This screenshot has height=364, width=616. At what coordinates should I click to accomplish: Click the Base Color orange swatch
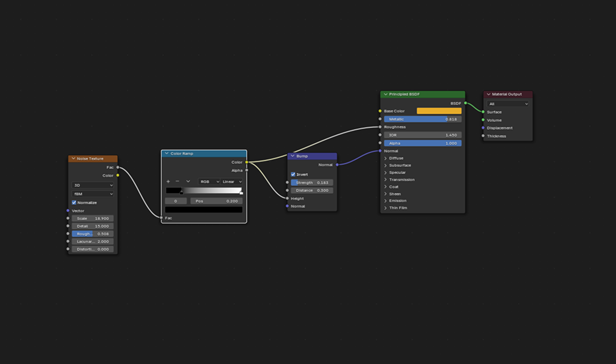tap(439, 111)
